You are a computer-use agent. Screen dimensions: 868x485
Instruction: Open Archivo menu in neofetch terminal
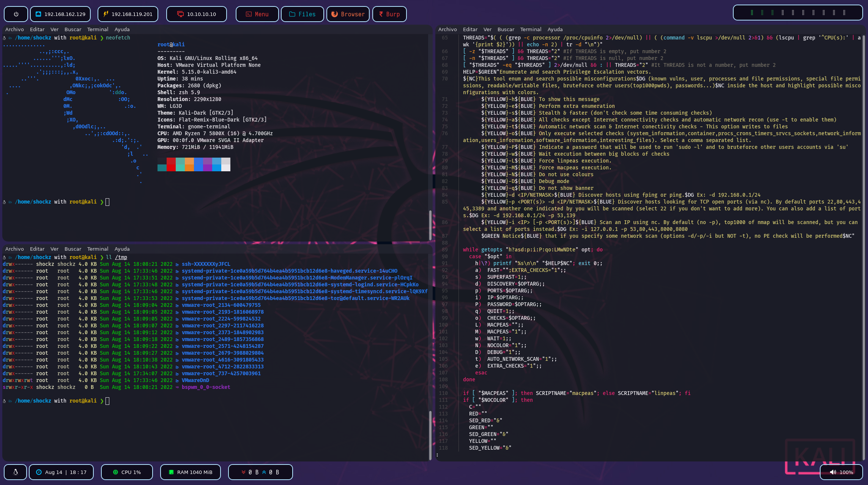coord(14,29)
